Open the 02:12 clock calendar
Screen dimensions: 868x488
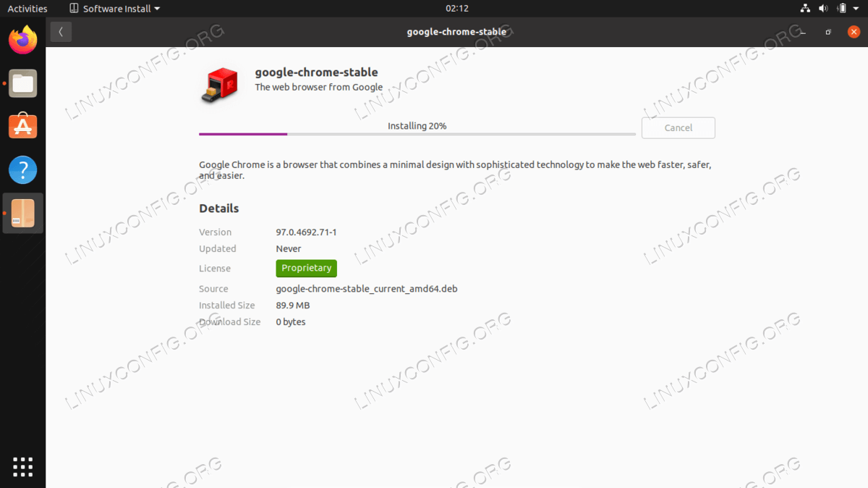(x=457, y=9)
